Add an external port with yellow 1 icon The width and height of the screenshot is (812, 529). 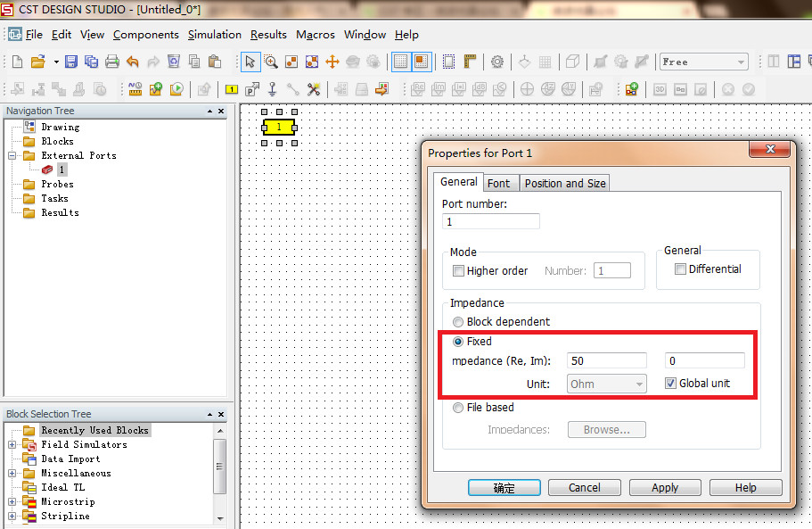[232, 89]
